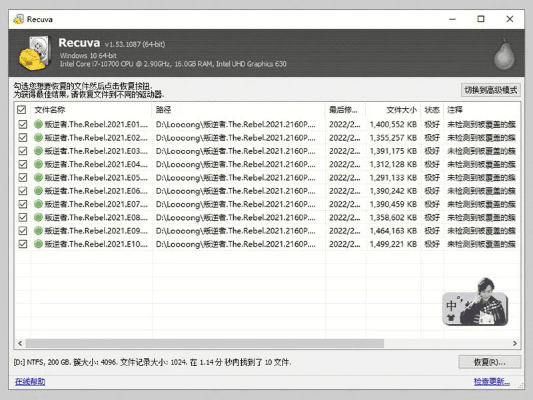Maximize the Recuva window
This screenshot has width=533, height=400.
click(481, 19)
